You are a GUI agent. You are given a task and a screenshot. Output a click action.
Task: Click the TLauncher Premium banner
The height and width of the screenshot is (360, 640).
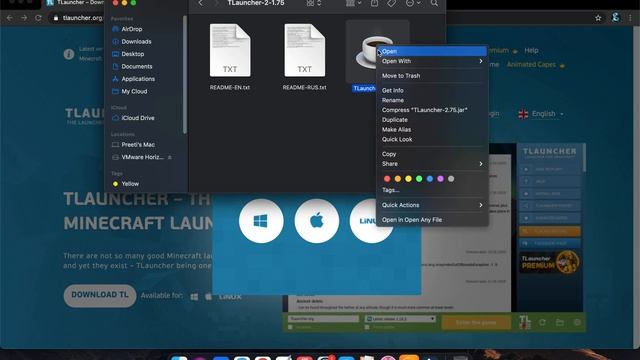[x=550, y=262]
